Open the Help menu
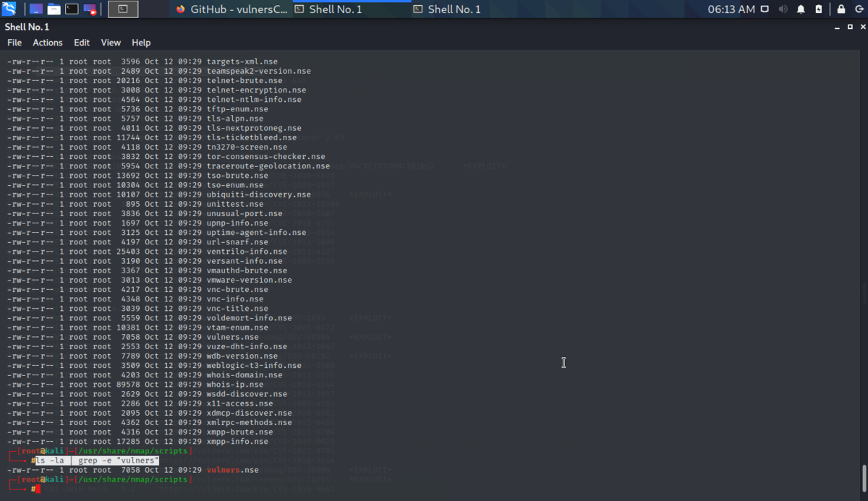Screen dimensions: 868x501 141,43
